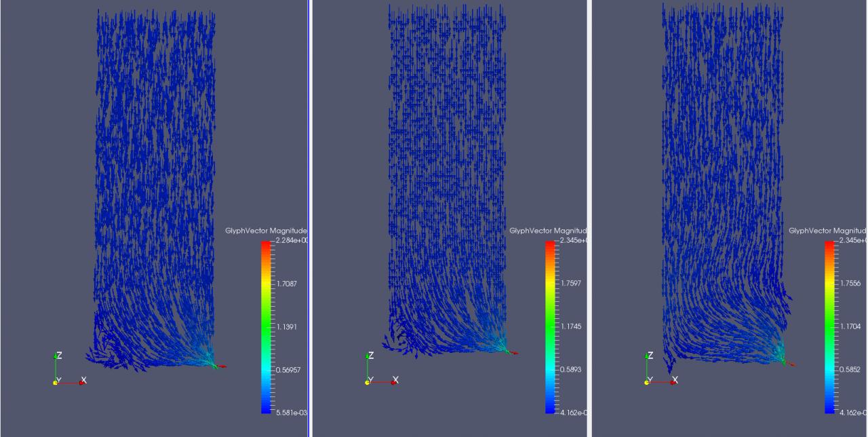Click the X axis label in right view
The image size is (868, 437).
tap(676, 380)
